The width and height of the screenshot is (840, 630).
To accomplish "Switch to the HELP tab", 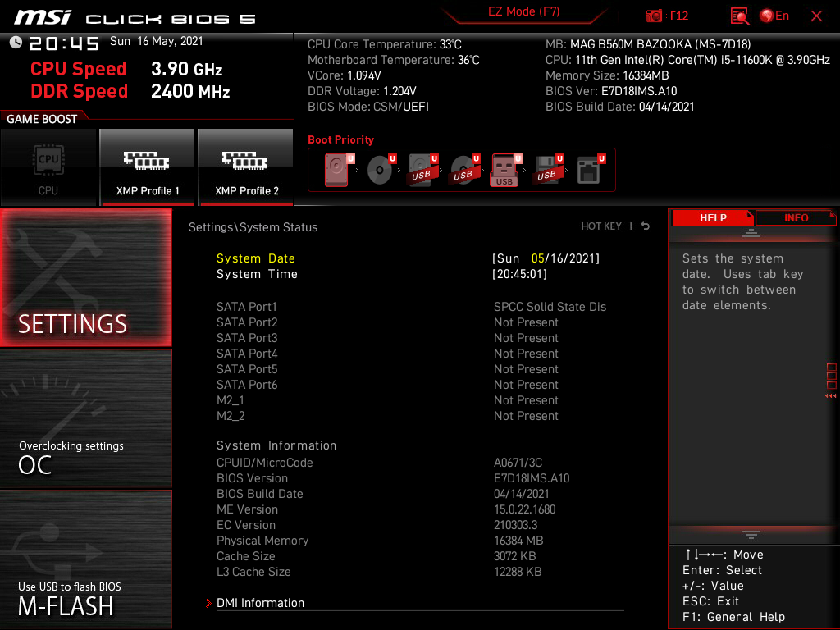I will pos(713,217).
